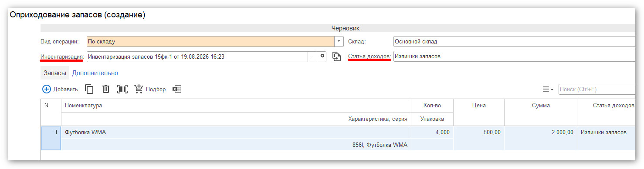Click the Кол-во column header
The height and width of the screenshot is (169, 644).
pyautogui.click(x=432, y=106)
